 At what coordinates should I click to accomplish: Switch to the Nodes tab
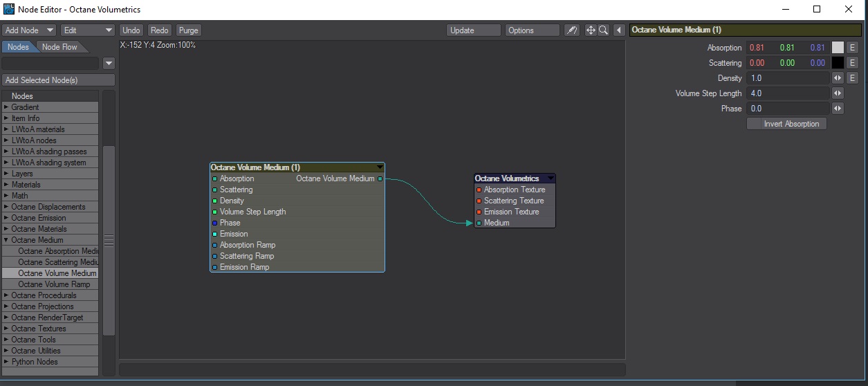[18, 47]
